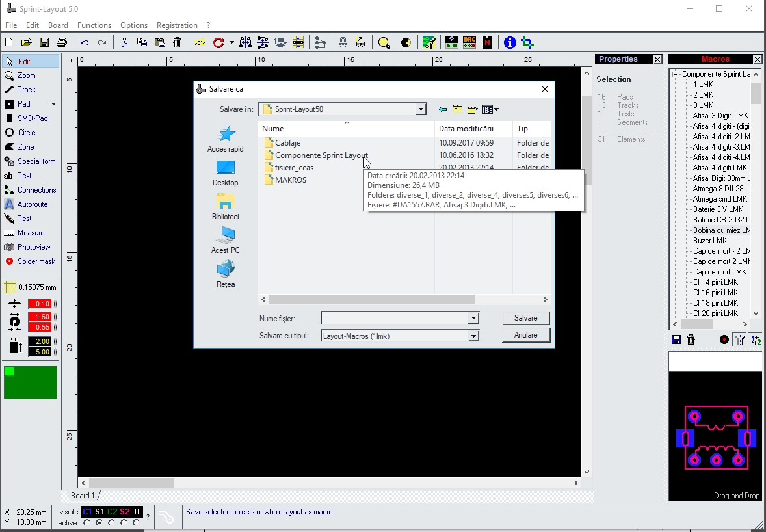
Task: Collapse the Componente Sprint Layout tree node
Action: coord(676,74)
